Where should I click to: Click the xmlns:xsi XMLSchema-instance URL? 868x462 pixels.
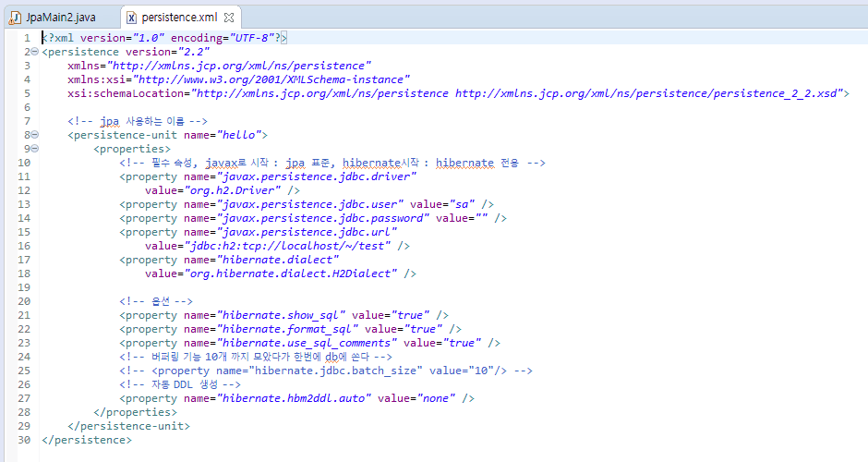click(x=271, y=79)
